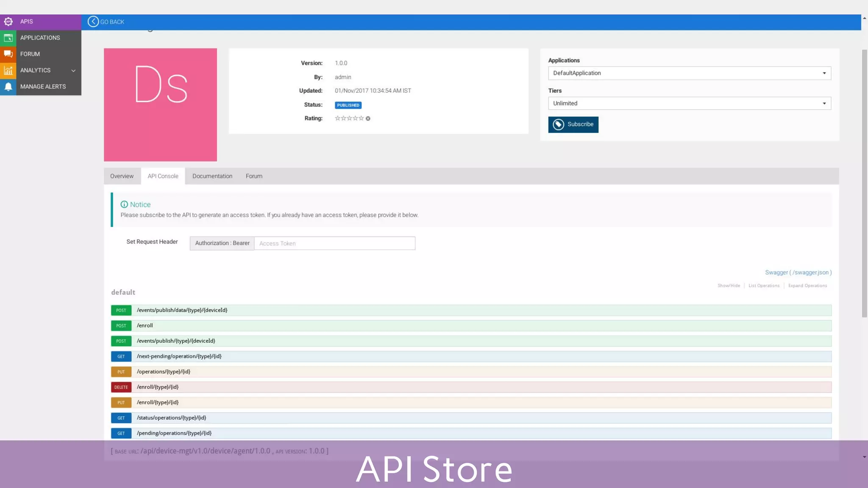Open the Swagger ( /swagger.json ) link
The height and width of the screenshot is (488, 868).
798,272
